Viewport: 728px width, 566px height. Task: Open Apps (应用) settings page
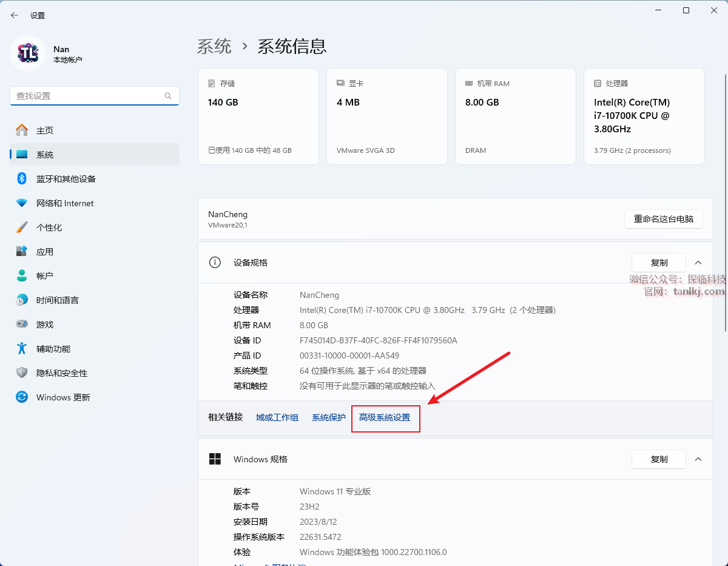(x=44, y=252)
